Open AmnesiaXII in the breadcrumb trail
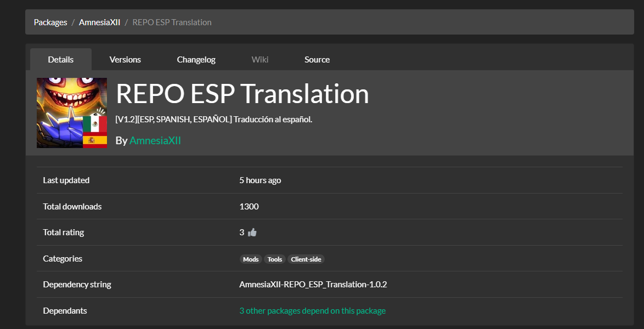The image size is (644, 329). tap(99, 22)
